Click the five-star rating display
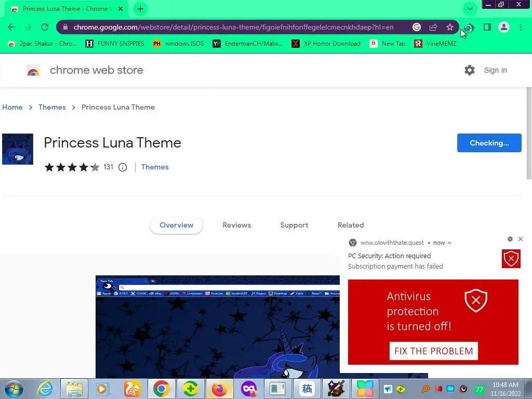The width and height of the screenshot is (532, 399). pos(72,167)
